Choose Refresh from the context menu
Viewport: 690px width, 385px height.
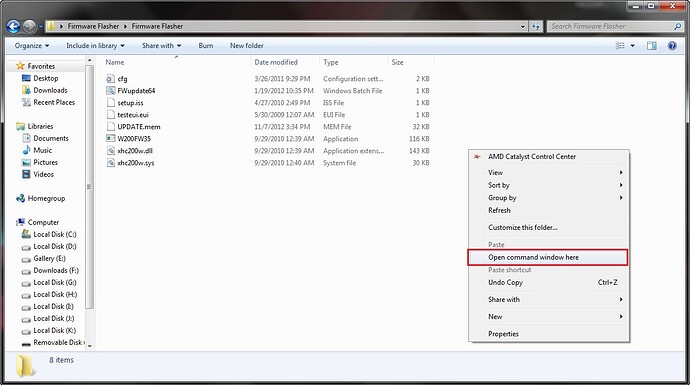pos(548,210)
